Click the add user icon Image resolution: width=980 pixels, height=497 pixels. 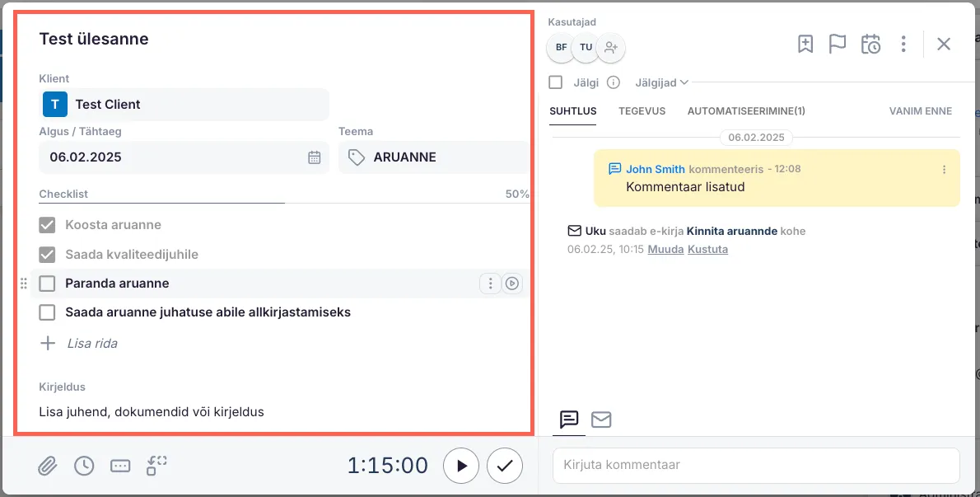pos(610,48)
